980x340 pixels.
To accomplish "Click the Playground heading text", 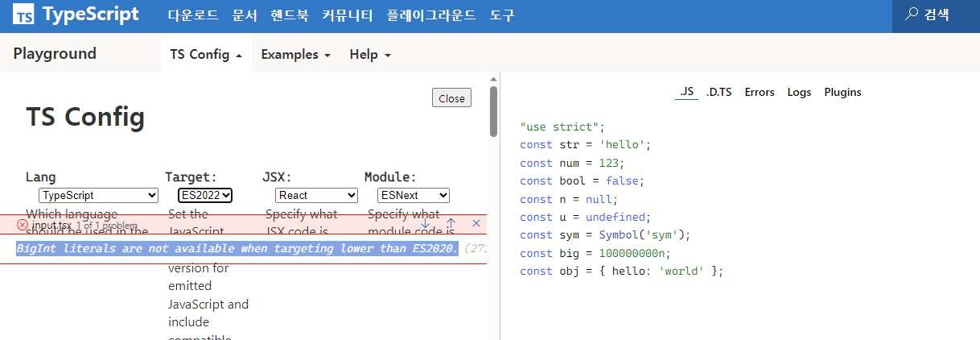I will [55, 53].
